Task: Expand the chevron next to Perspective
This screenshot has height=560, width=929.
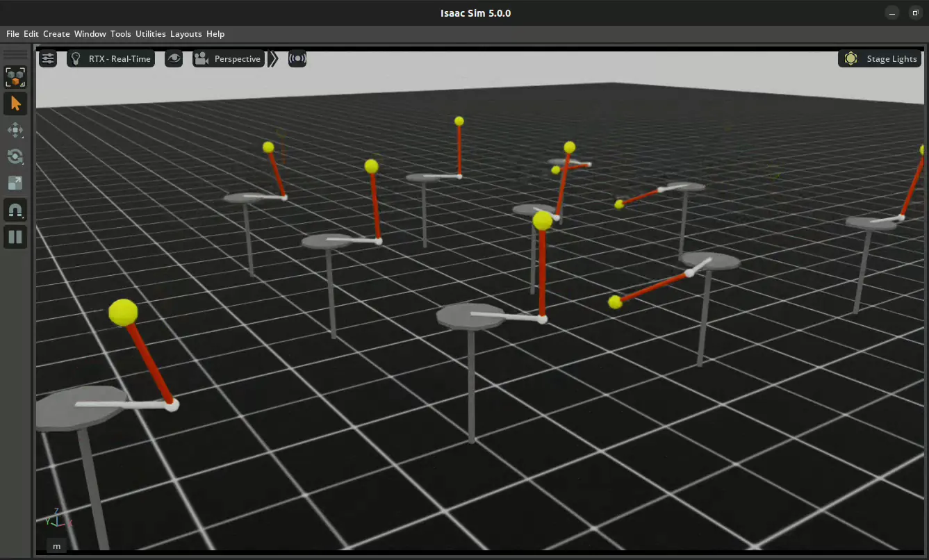Action: click(274, 59)
